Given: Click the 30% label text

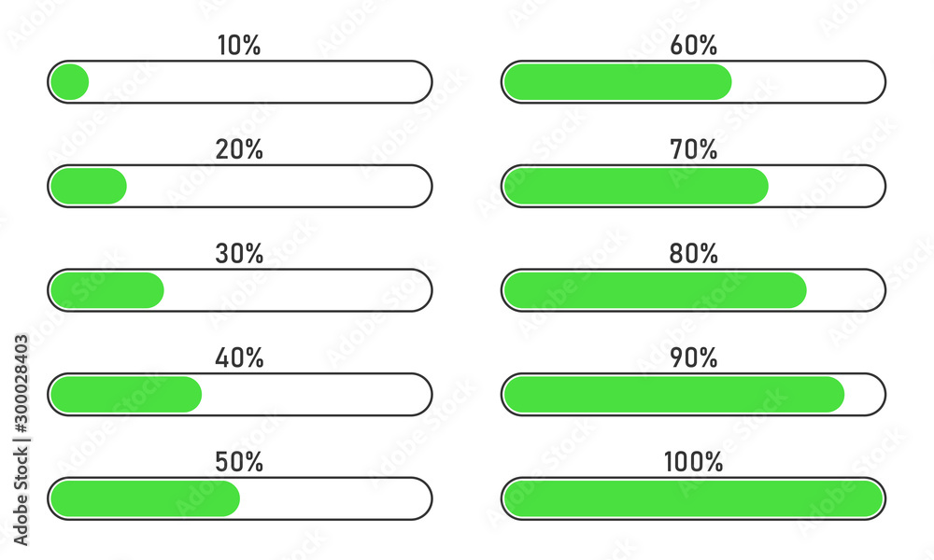Looking at the screenshot, I should click(239, 254).
